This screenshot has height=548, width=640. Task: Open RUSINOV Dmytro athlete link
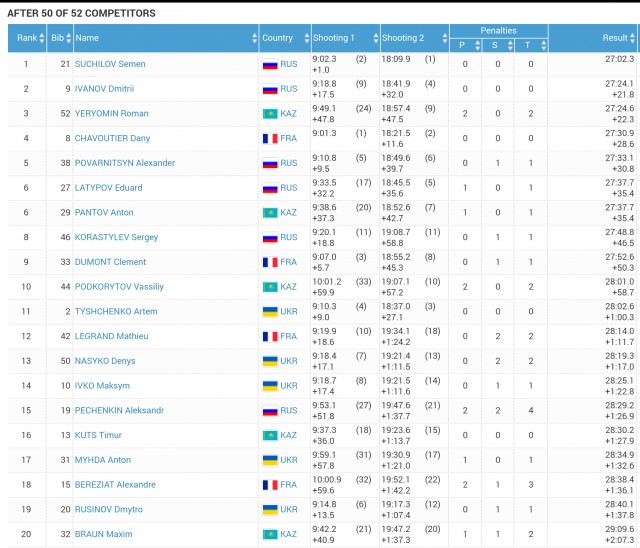(109, 510)
